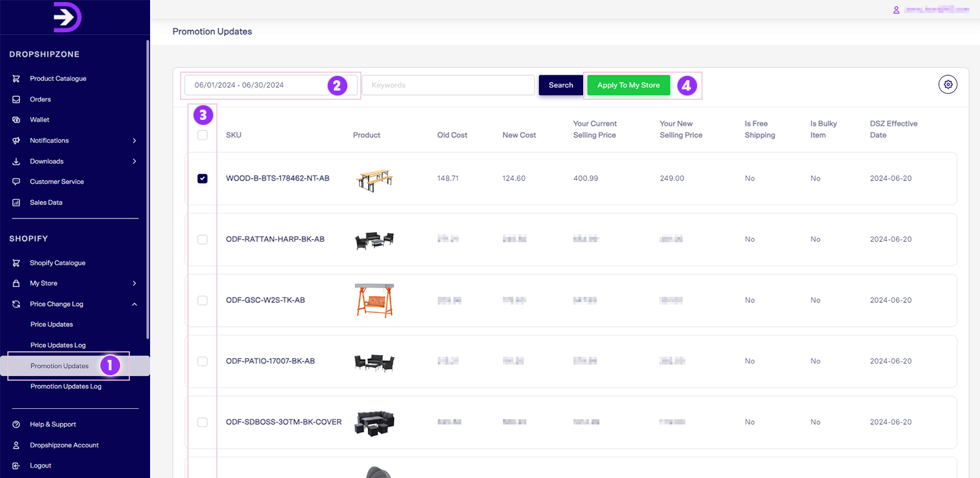The width and height of the screenshot is (980, 478).
Task: Click the Is Free Shipping column header
Action: point(759,129)
